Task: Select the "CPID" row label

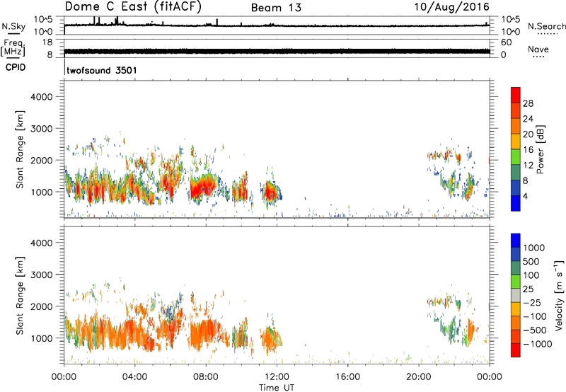Action: coord(16,67)
